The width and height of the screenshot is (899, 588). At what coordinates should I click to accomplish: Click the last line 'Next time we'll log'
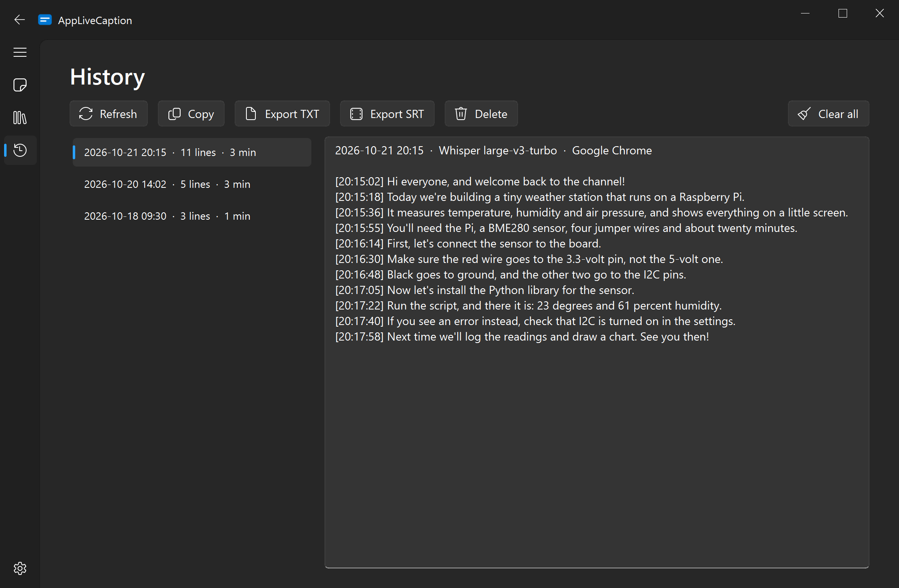[x=522, y=336]
